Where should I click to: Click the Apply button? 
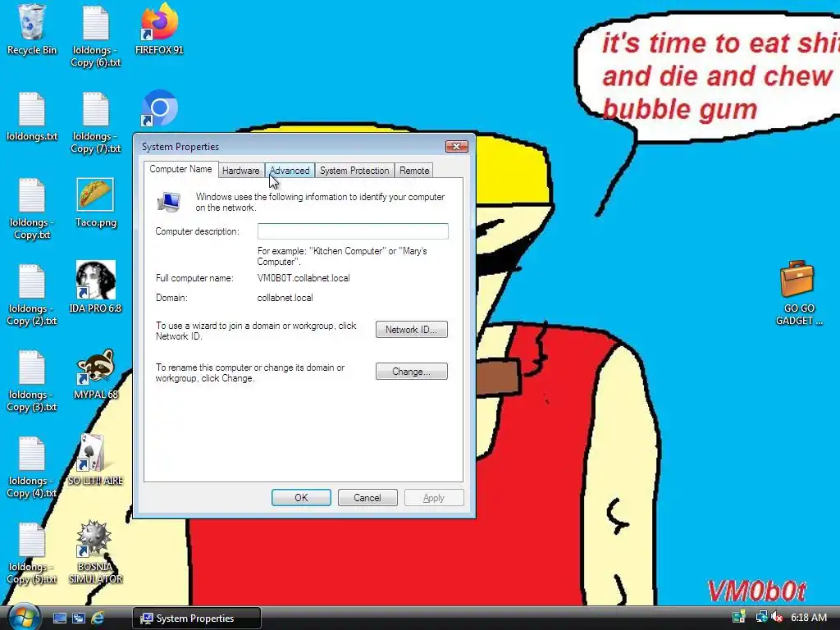pos(434,498)
